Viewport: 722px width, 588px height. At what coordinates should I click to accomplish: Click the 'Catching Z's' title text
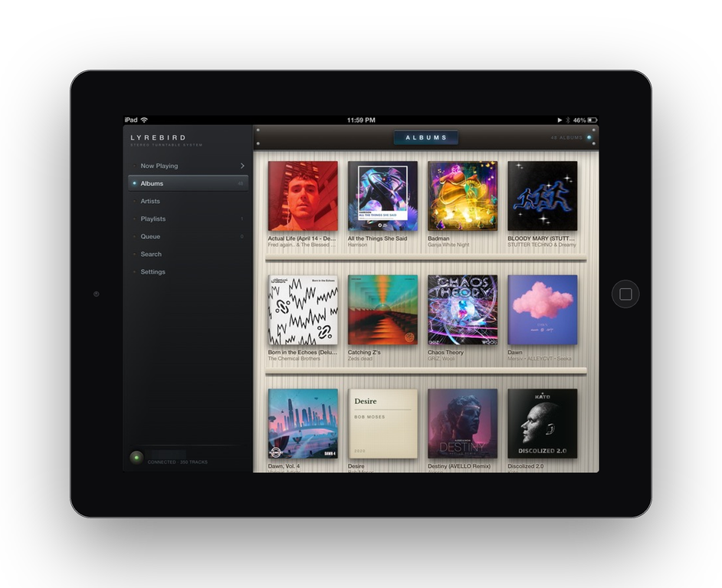tap(364, 352)
